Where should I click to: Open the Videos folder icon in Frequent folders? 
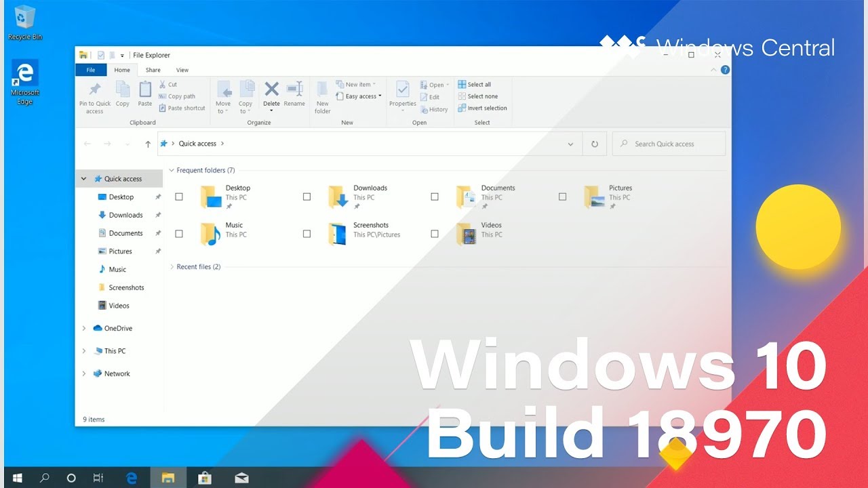pos(466,234)
